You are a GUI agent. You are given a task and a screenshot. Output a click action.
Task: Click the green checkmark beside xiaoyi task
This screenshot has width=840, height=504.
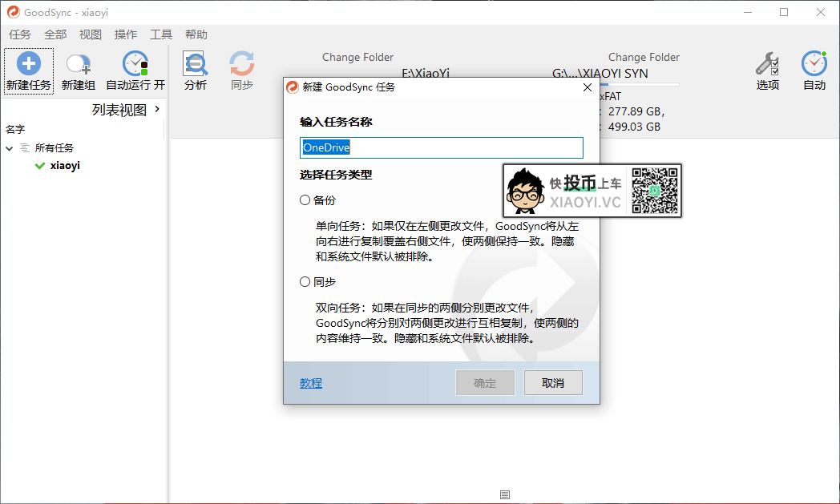tap(38, 165)
